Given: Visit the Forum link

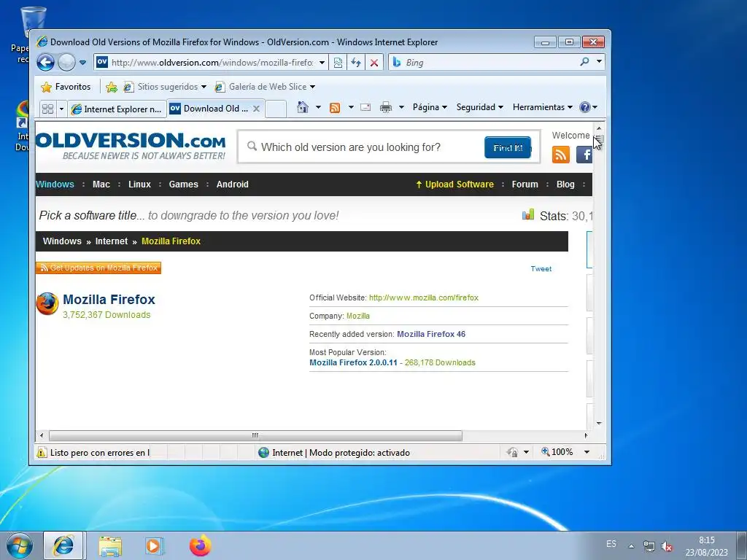Looking at the screenshot, I should tap(525, 184).
